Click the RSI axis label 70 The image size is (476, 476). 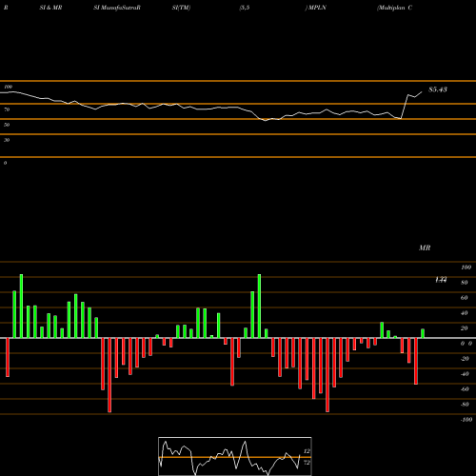7,109
